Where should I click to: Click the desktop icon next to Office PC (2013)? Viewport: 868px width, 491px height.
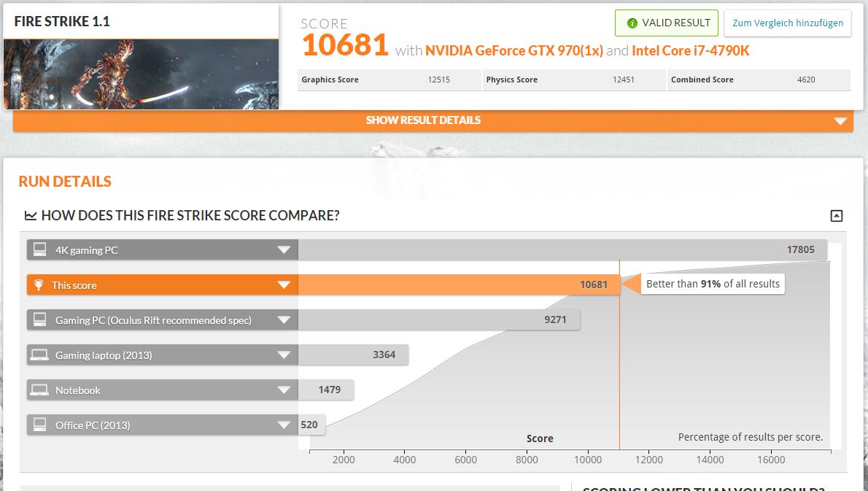[40, 425]
